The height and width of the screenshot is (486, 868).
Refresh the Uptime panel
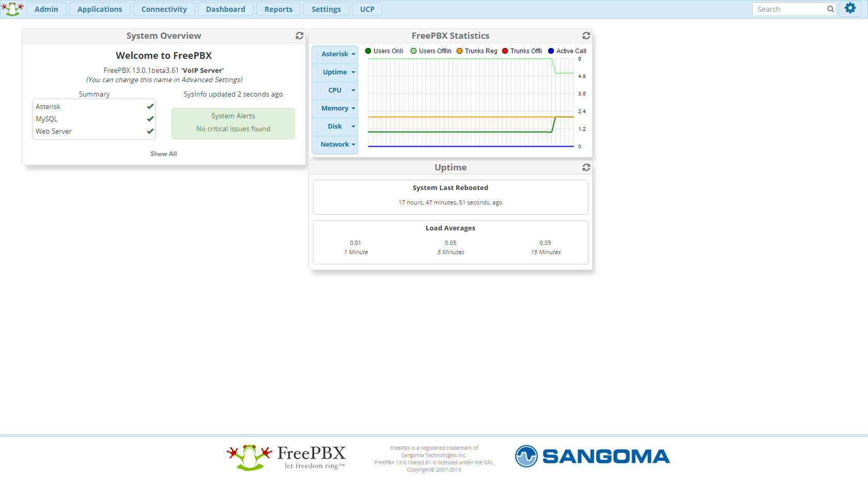coord(586,167)
